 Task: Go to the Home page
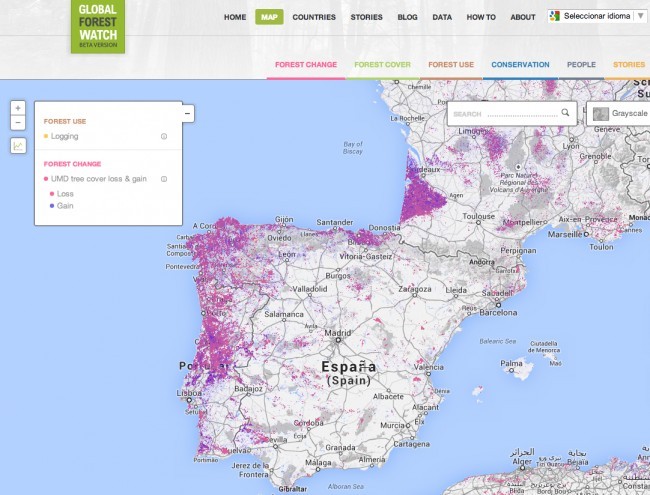click(x=235, y=17)
